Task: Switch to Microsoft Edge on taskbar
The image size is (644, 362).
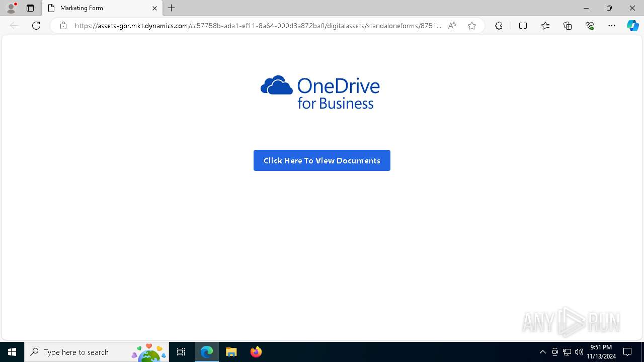Action: click(207, 352)
